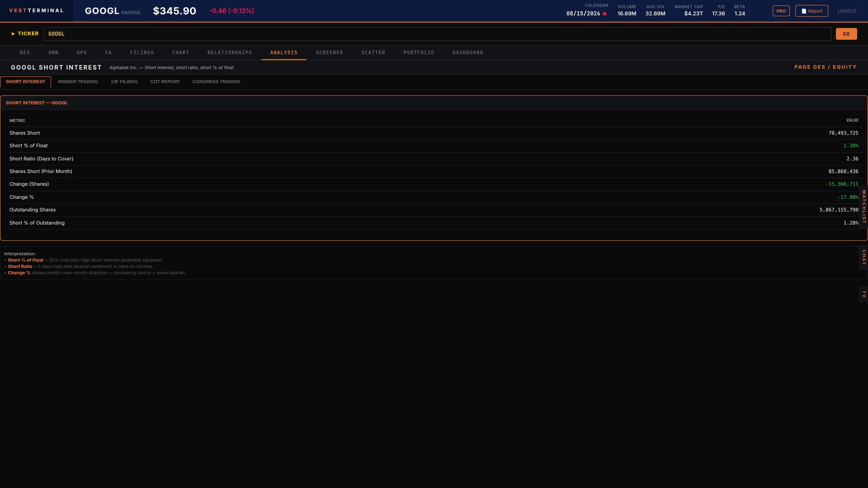Click the VALUE column header
868x488 pixels.
[x=852, y=120]
